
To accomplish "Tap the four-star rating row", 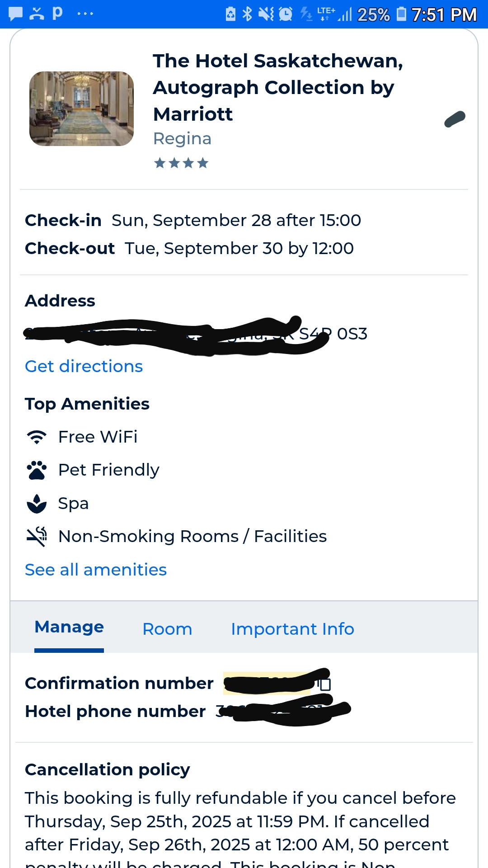I will pyautogui.click(x=181, y=163).
